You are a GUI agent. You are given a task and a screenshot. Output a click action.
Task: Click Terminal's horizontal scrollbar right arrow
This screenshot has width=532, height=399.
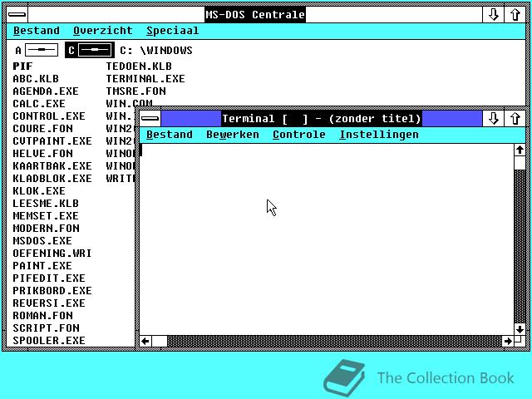(x=508, y=341)
